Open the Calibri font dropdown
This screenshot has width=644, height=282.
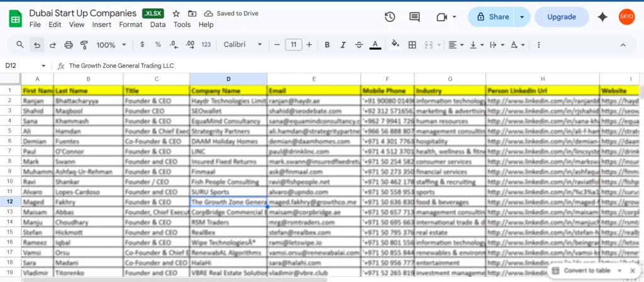[x=243, y=45]
